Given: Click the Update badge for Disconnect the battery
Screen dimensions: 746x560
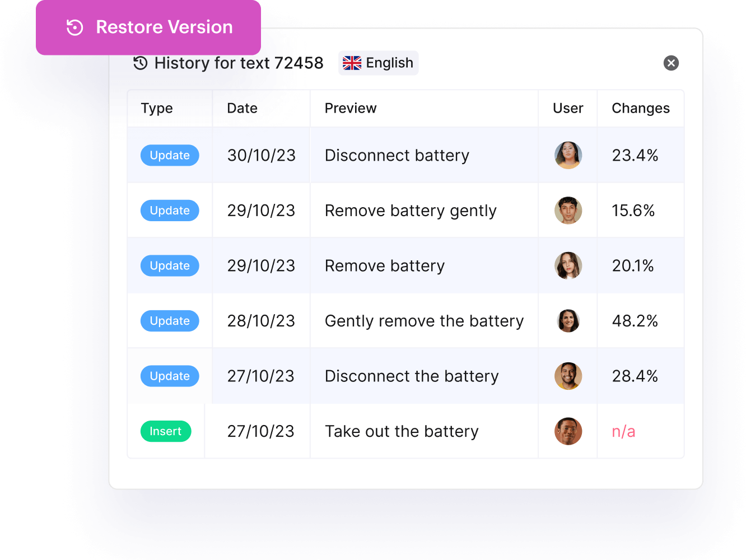Looking at the screenshot, I should pyautogui.click(x=170, y=376).
